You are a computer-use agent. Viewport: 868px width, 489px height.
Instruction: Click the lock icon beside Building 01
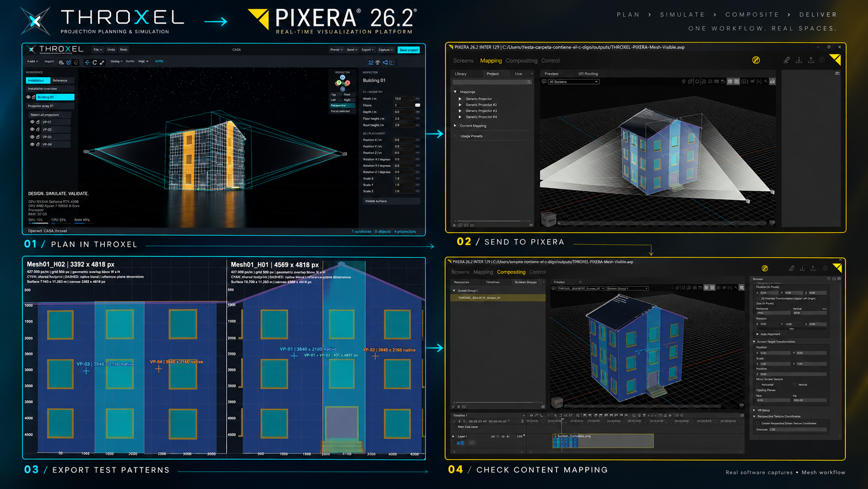33,97
